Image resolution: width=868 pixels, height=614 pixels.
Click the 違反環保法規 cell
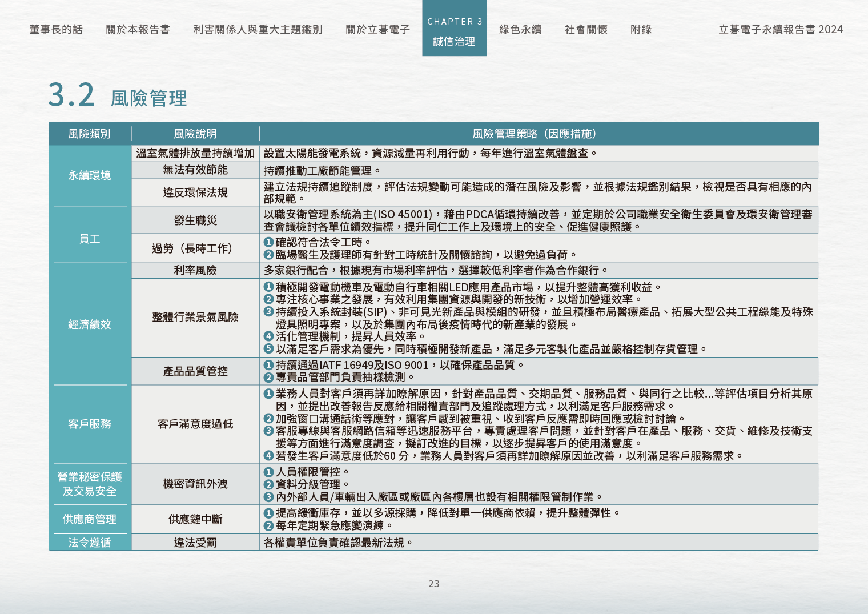(x=195, y=192)
